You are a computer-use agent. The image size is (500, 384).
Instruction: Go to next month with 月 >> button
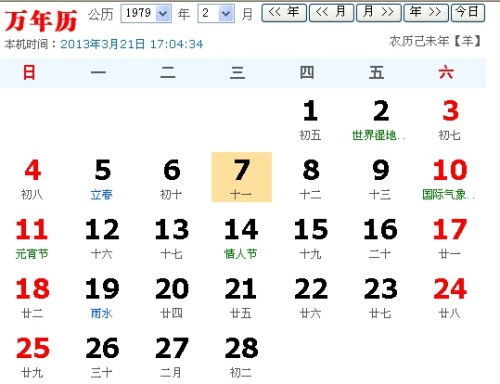click(x=379, y=13)
